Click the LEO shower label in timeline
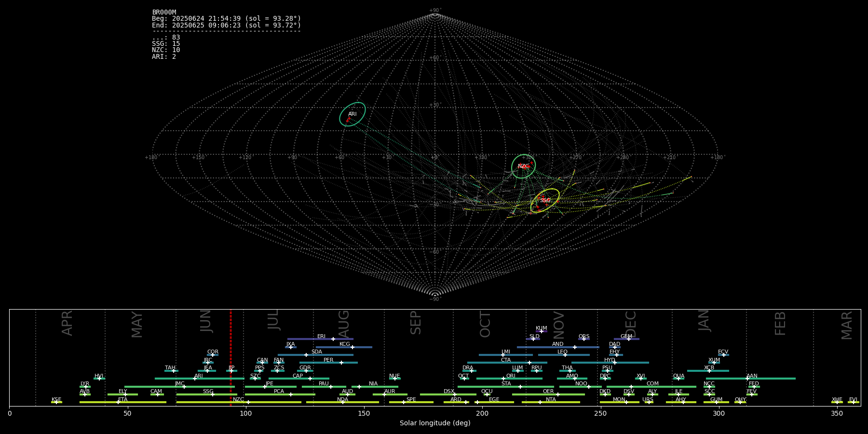The width and height of the screenshot is (868, 434). pos(563,352)
